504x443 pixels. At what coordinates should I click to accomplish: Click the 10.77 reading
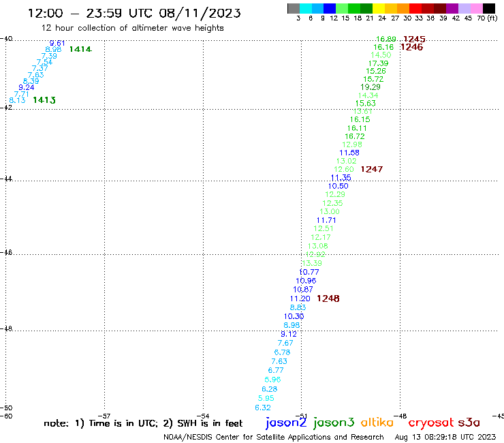point(309,272)
